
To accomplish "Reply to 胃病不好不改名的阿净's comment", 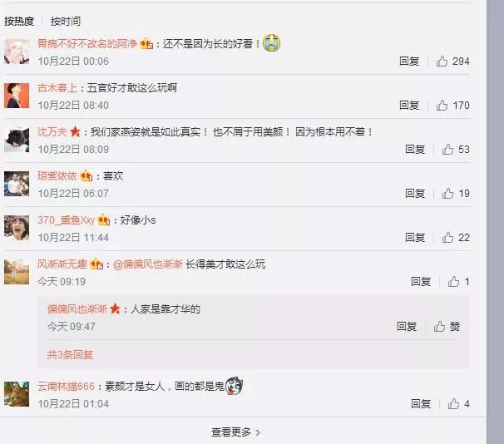I will pyautogui.click(x=409, y=61).
